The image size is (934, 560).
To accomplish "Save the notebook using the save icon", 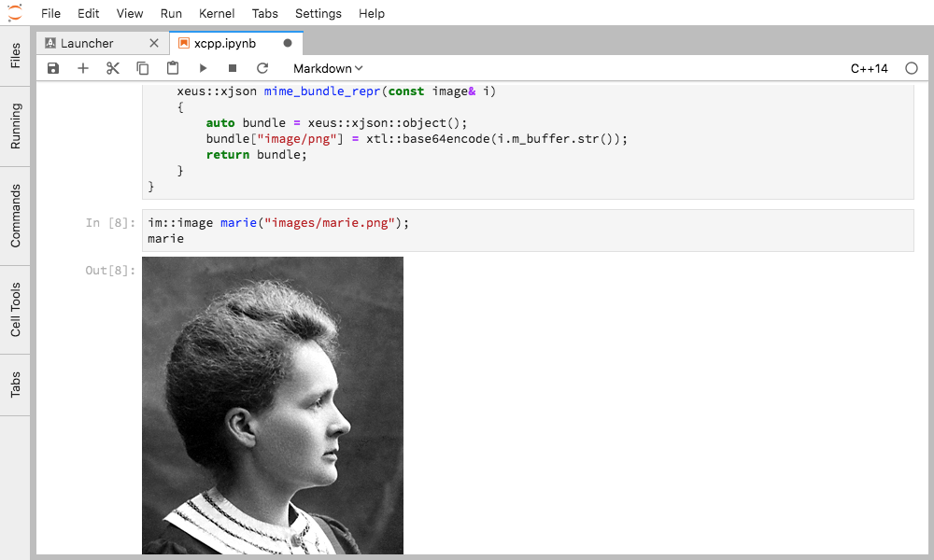I will (x=53, y=67).
